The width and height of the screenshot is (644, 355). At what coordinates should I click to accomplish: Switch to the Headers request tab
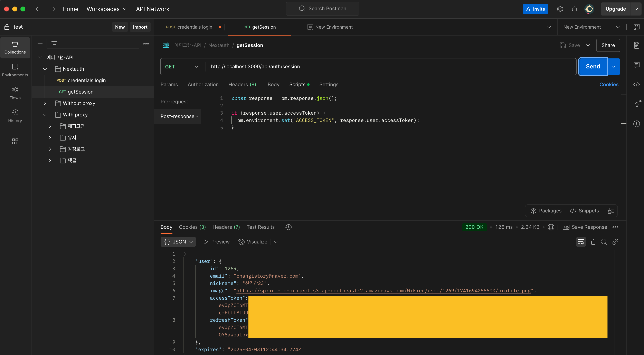pyautogui.click(x=242, y=85)
